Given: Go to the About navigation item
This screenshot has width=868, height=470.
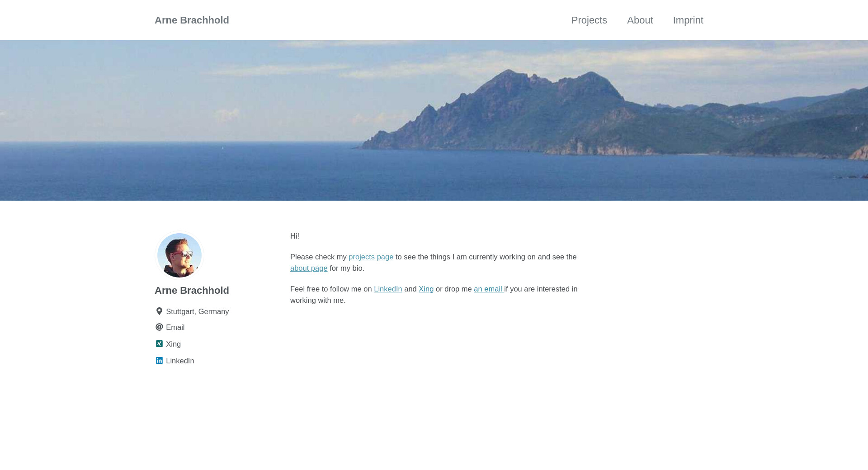Looking at the screenshot, I should coord(640,20).
